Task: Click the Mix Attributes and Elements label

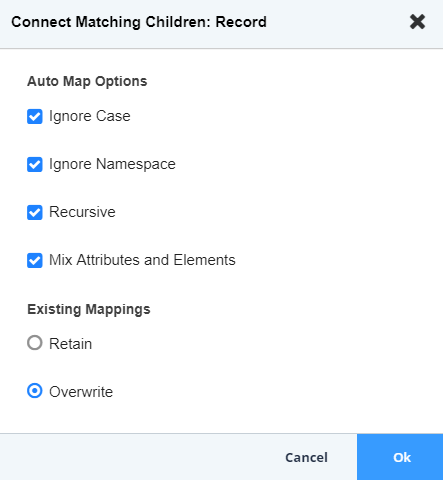Action: coord(142,260)
